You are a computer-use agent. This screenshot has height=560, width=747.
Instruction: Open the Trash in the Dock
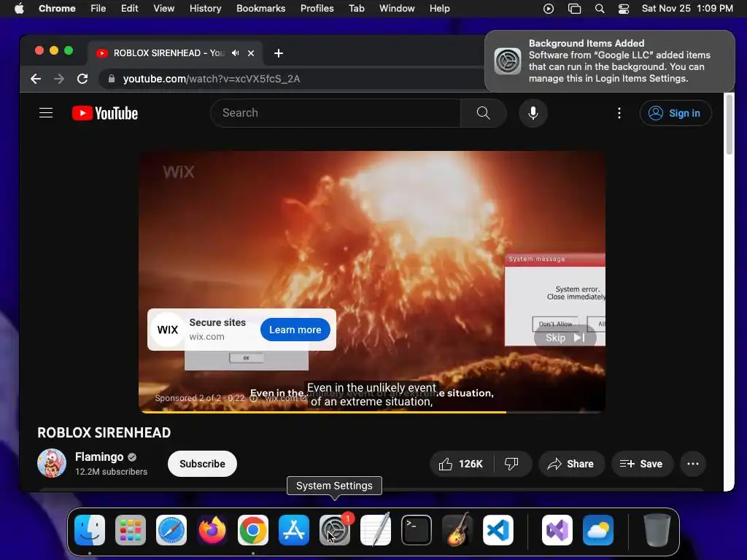(x=657, y=530)
